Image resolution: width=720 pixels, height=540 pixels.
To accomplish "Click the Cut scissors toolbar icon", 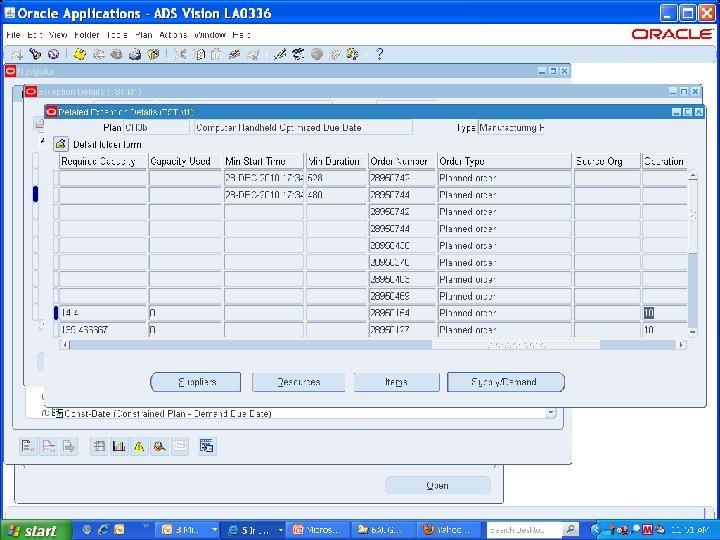I will coord(180,55).
